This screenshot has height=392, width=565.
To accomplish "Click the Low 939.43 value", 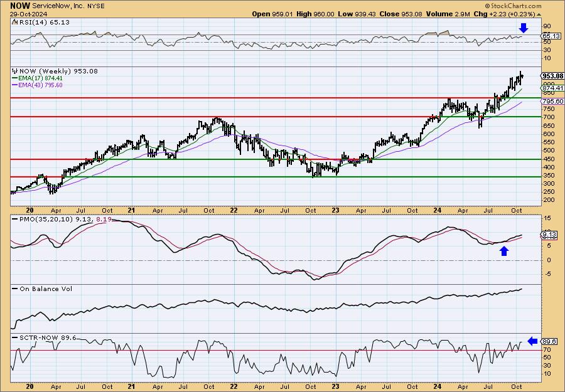I will [357, 14].
